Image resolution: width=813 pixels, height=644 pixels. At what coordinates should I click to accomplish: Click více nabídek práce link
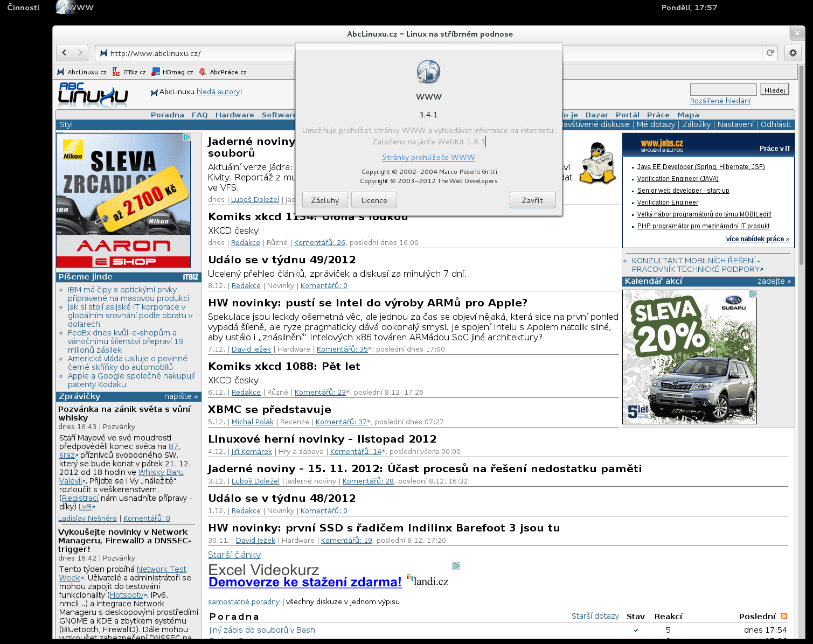click(x=758, y=239)
